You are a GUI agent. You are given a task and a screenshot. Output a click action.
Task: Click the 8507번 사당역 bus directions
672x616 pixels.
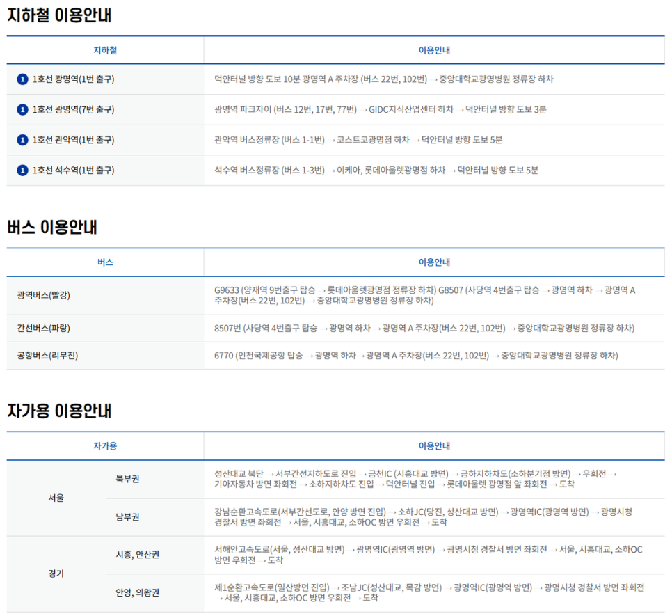[424, 329]
